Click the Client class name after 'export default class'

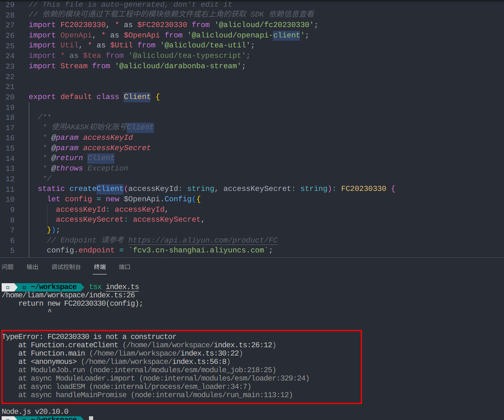tap(137, 97)
